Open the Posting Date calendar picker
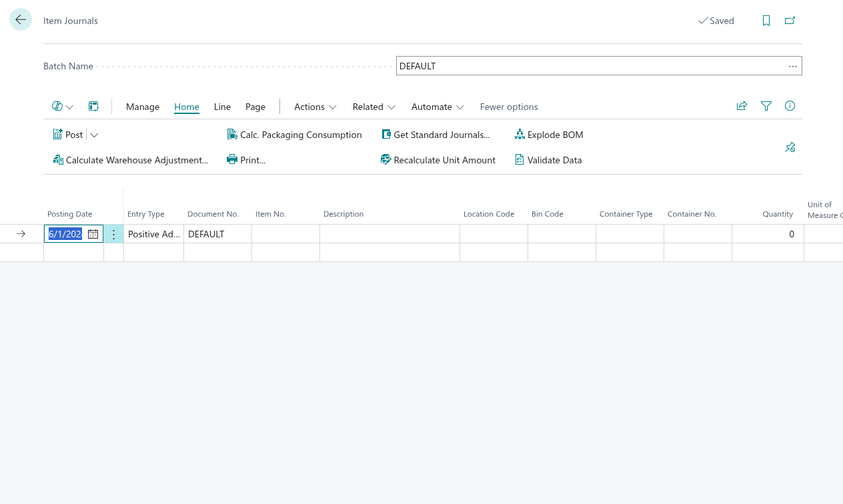The width and height of the screenshot is (843, 504). (93, 234)
